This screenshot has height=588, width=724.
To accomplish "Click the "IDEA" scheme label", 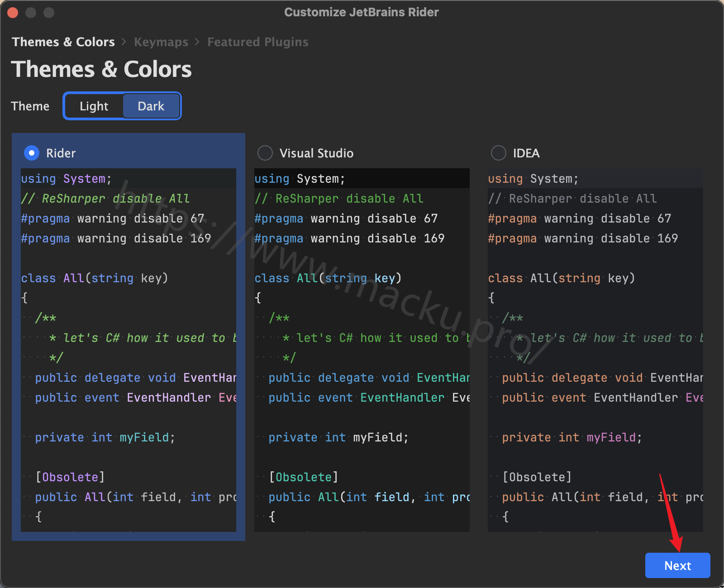I will 526,153.
